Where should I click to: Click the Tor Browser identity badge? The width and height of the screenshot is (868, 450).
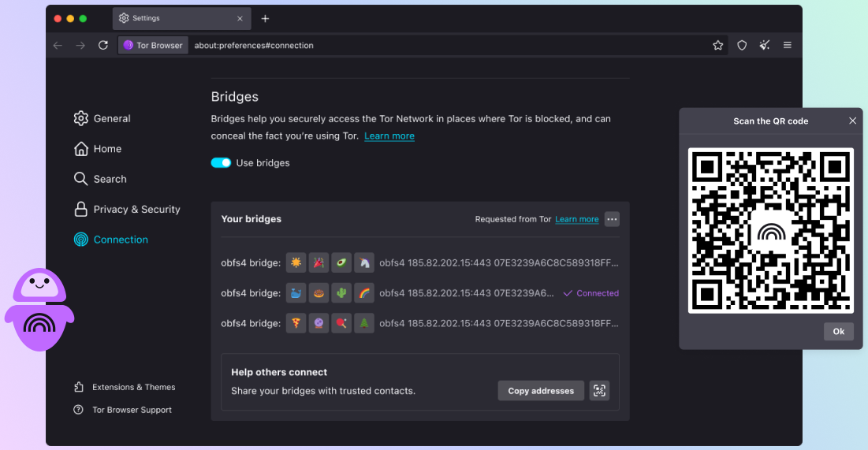point(154,46)
